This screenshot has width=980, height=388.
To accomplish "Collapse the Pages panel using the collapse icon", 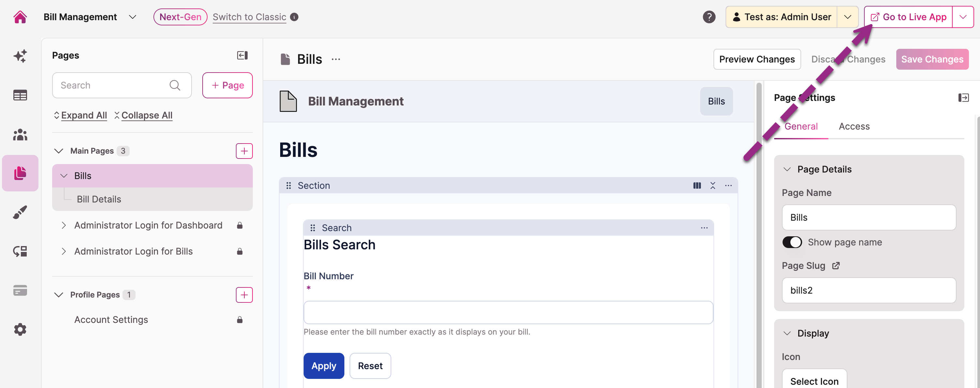I will (242, 55).
